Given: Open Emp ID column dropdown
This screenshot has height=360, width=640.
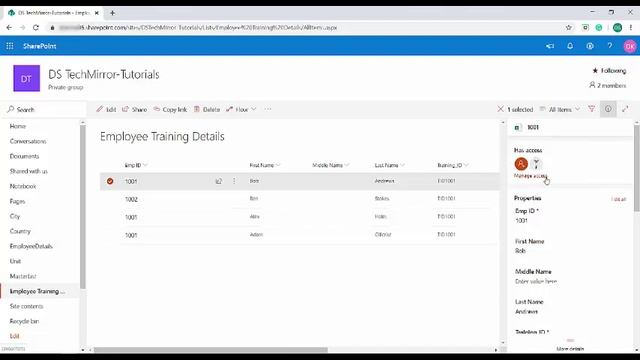Looking at the screenshot, I should point(136,165).
